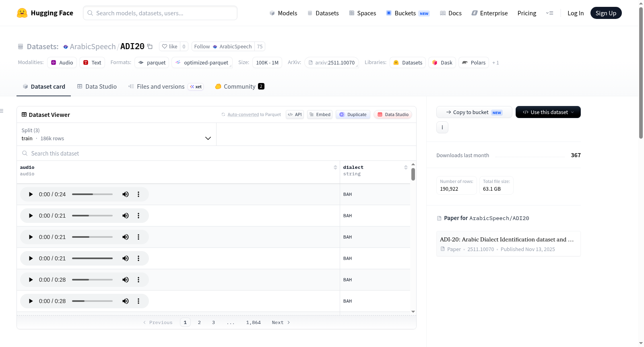644x347 pixels.
Task: Click the Search this dataset field
Action: pos(217,154)
